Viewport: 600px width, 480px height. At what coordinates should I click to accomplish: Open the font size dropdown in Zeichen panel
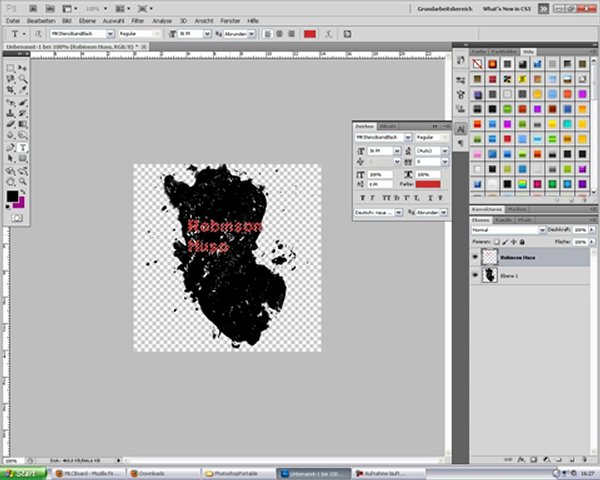coord(397,150)
